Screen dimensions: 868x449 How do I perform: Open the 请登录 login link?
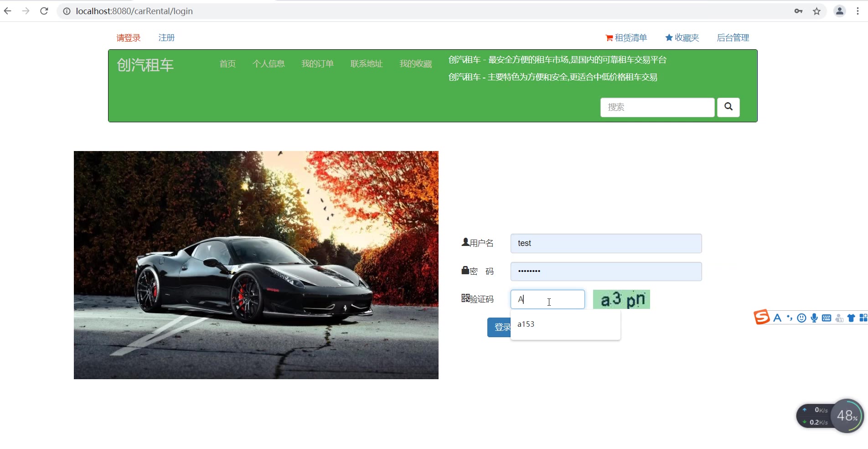click(129, 38)
